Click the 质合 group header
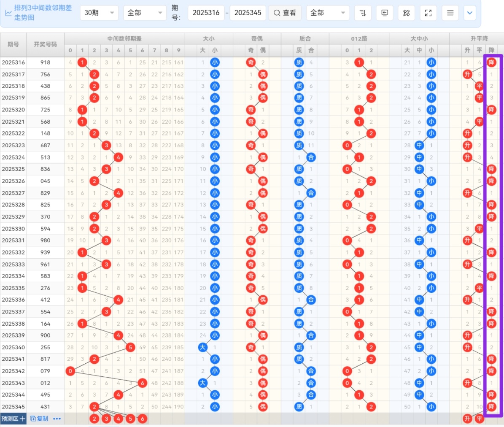The height and width of the screenshot is (427, 504). (305, 38)
